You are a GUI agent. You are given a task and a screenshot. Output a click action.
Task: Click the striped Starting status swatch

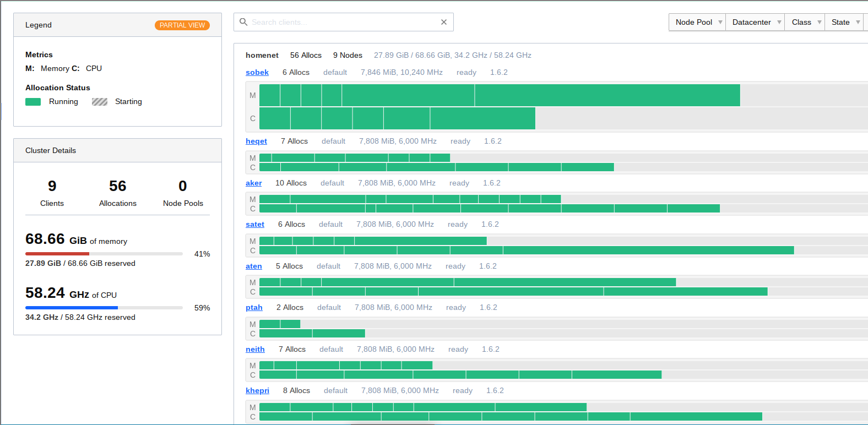pyautogui.click(x=100, y=102)
